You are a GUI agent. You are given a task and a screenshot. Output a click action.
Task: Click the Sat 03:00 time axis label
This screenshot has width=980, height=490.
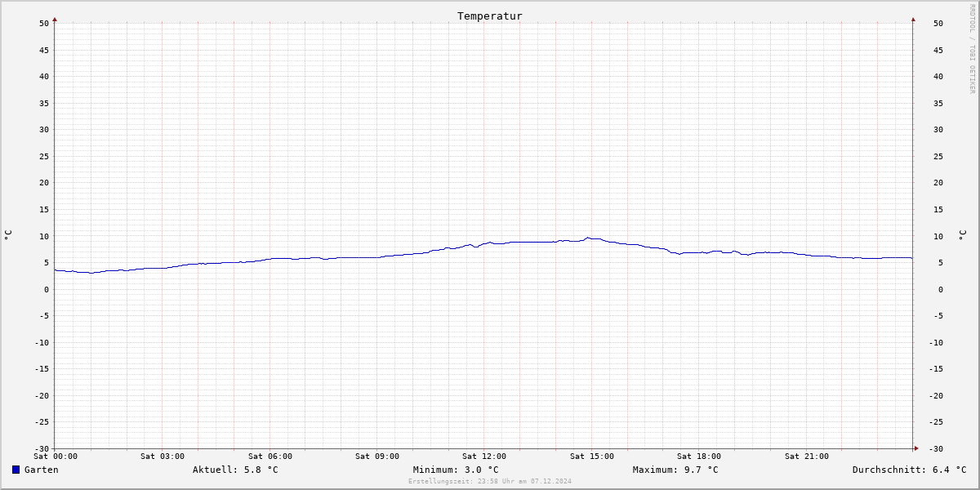[163, 457]
